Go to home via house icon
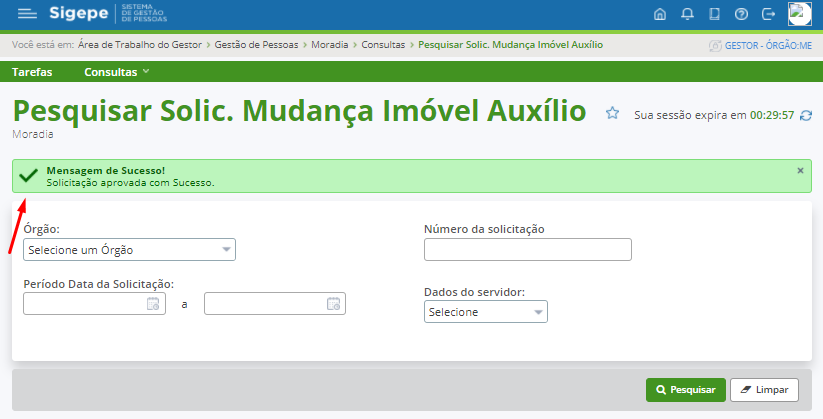823x419 pixels. pyautogui.click(x=660, y=14)
